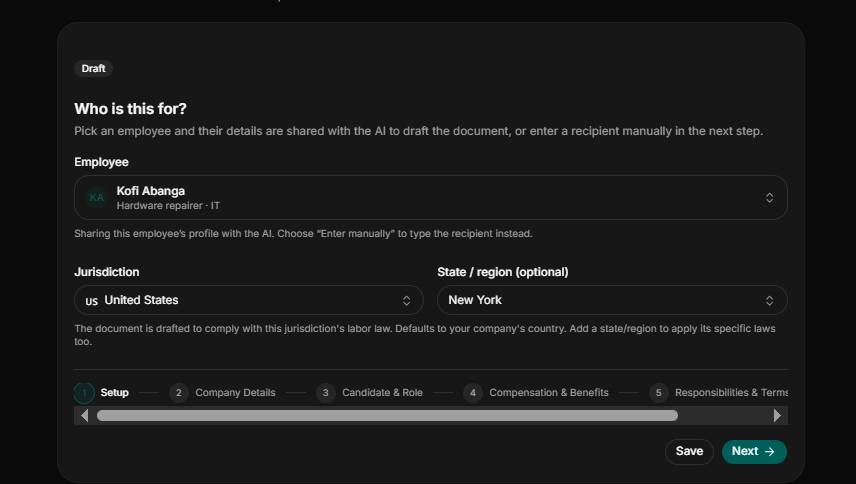
Task: Click the step 3 number circle
Action: coord(326,393)
